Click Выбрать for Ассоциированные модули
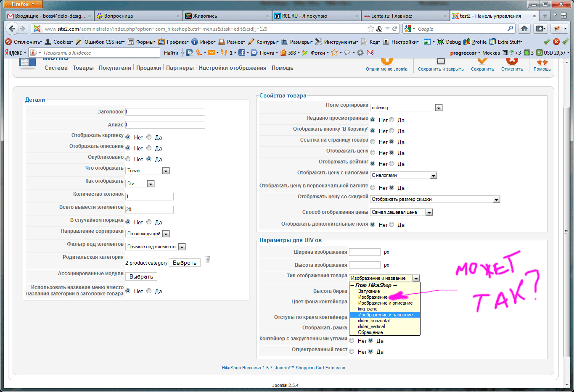 141,276
